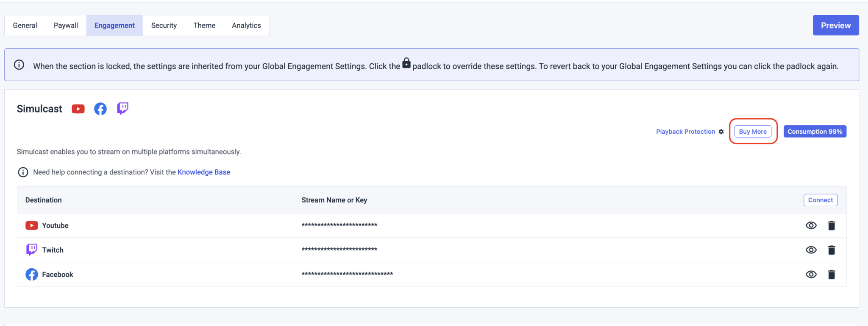
Task: Show the Twitch stream key
Action: [x=811, y=250]
